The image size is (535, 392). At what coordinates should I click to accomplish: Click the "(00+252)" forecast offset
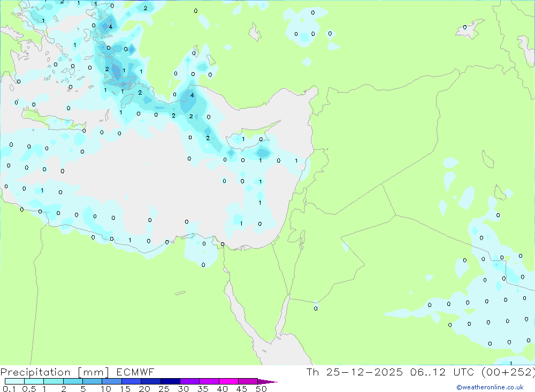[508, 372]
